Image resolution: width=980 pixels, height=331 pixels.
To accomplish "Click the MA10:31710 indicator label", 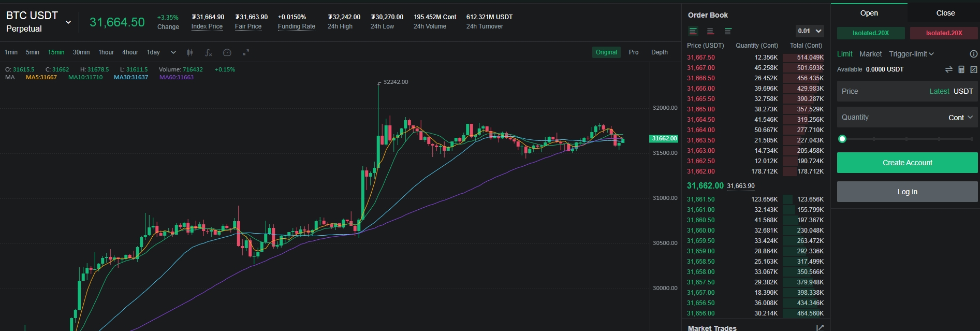I will point(85,77).
